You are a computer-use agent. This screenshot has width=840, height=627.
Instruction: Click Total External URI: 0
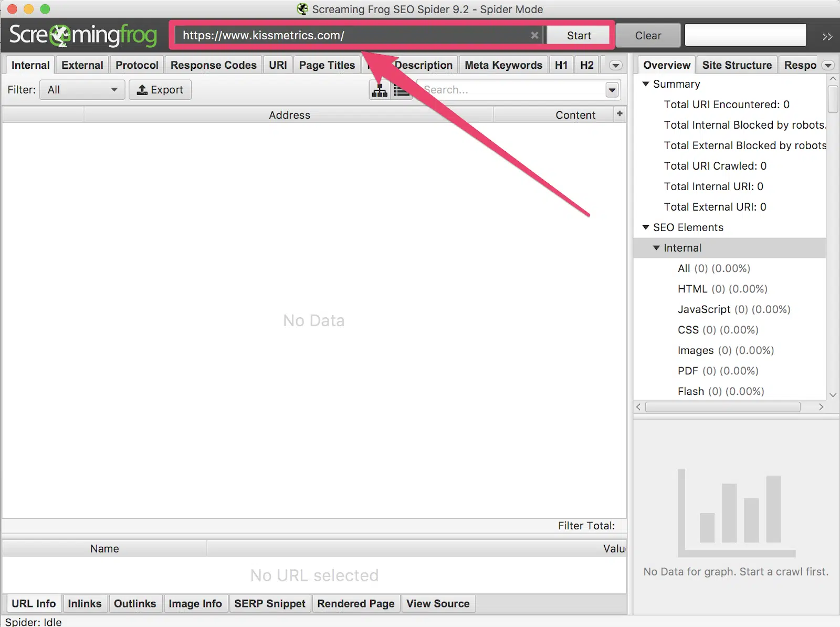point(715,207)
